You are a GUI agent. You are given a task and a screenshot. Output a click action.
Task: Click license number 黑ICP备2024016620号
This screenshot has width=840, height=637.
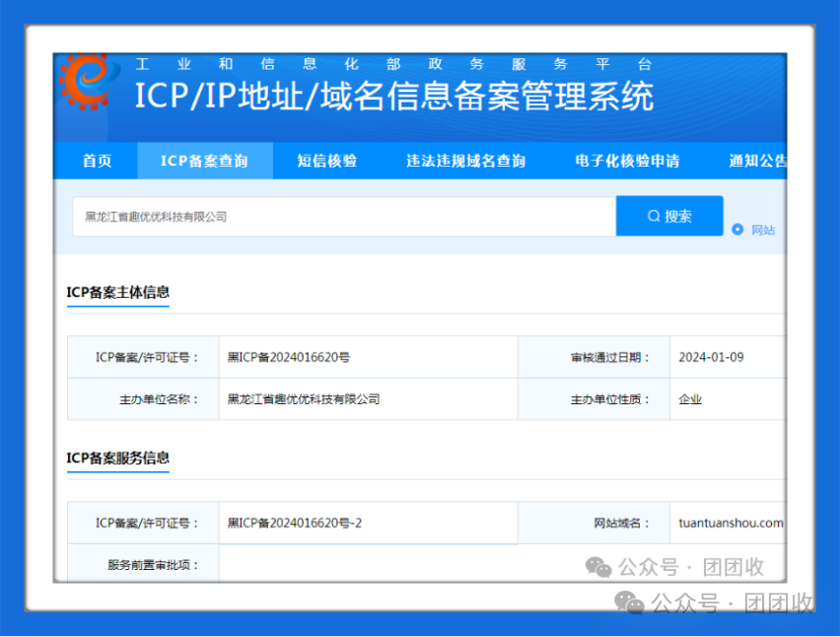[x=289, y=357]
